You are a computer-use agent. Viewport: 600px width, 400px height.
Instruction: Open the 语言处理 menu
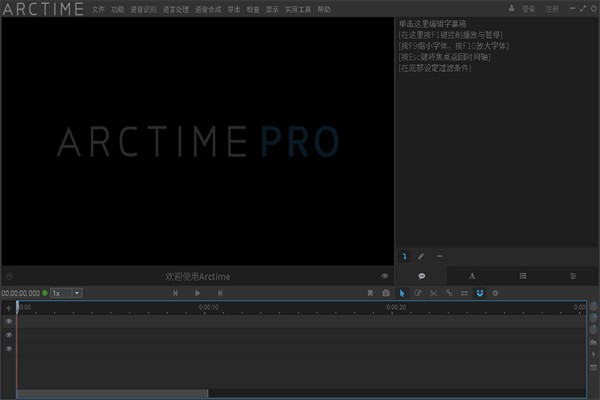(x=176, y=10)
